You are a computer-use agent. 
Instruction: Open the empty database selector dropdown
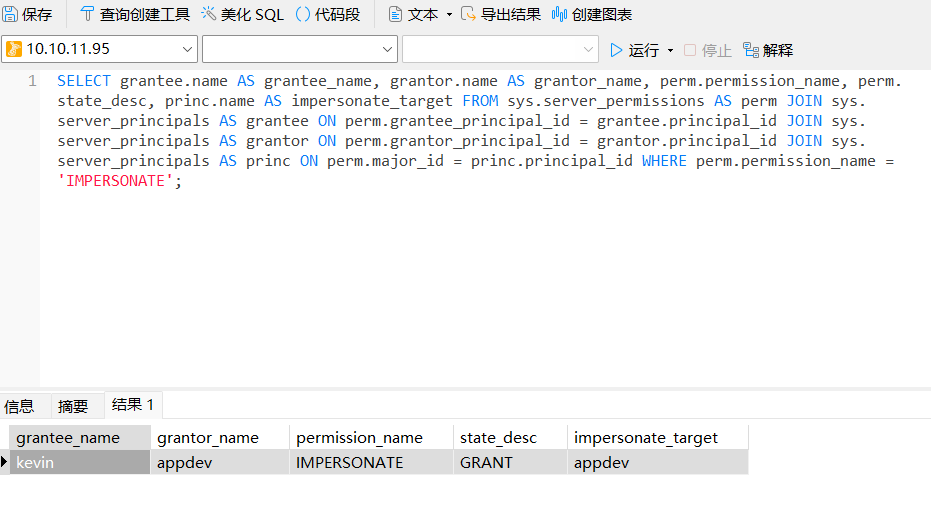pyautogui.click(x=388, y=49)
